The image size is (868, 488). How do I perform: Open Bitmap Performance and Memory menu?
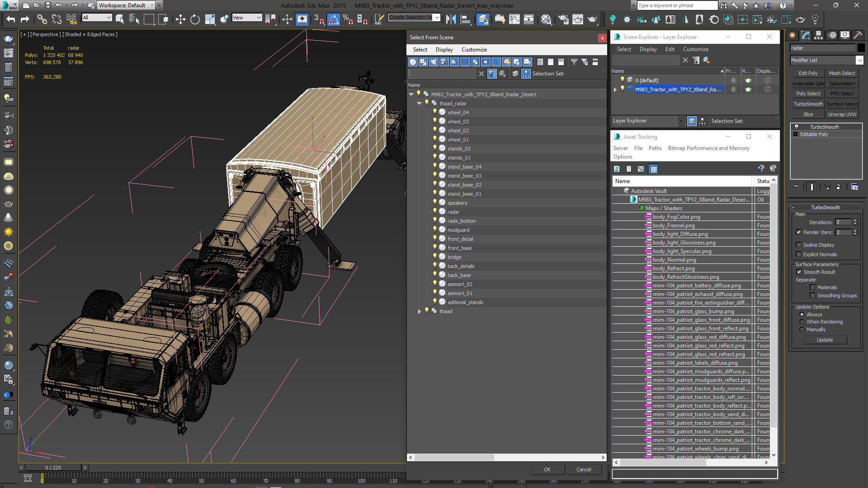point(708,148)
